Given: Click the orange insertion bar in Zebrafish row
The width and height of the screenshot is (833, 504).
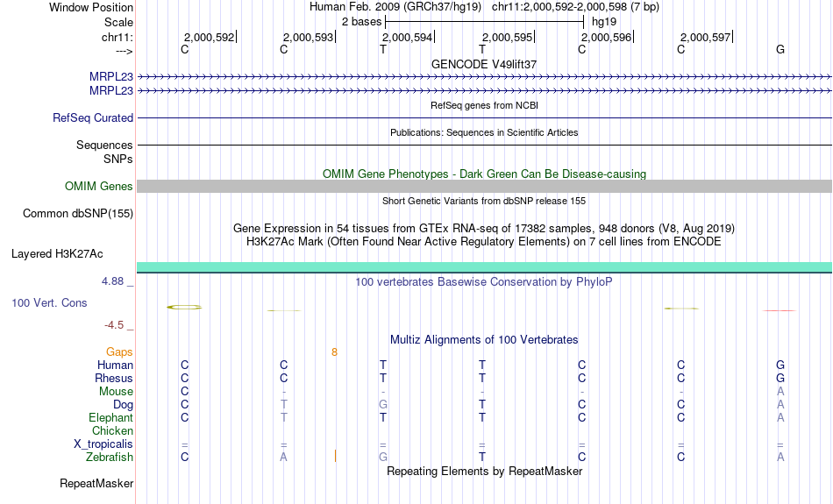Looking at the screenshot, I should [335, 456].
